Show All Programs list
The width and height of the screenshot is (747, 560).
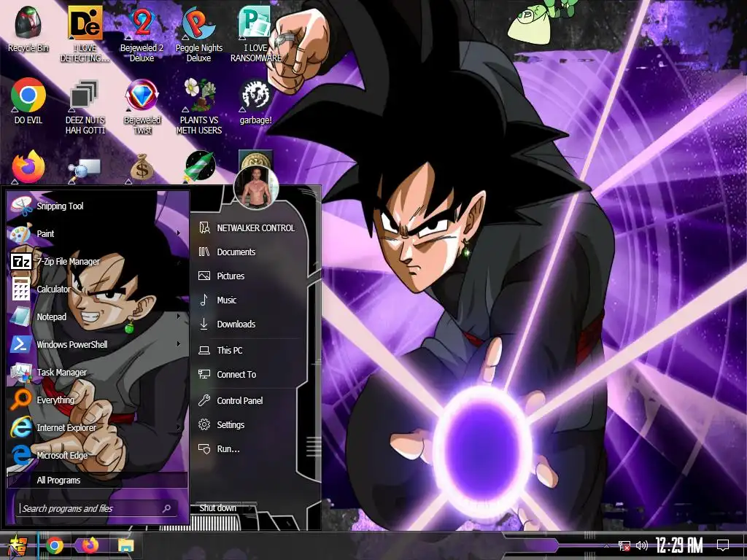coord(97,480)
